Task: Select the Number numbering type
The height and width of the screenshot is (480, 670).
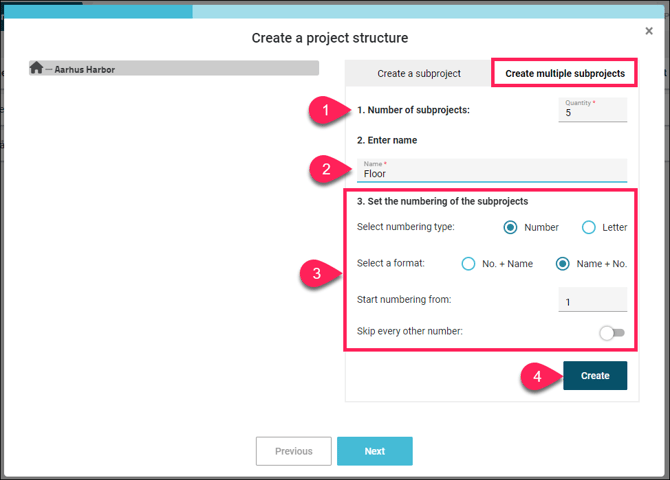Action: [x=511, y=227]
